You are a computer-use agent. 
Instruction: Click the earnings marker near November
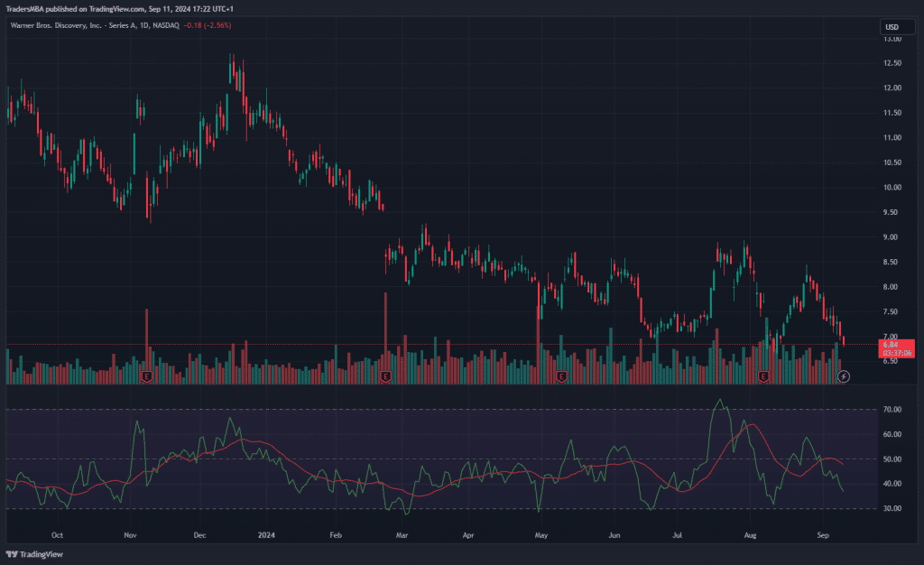146,375
